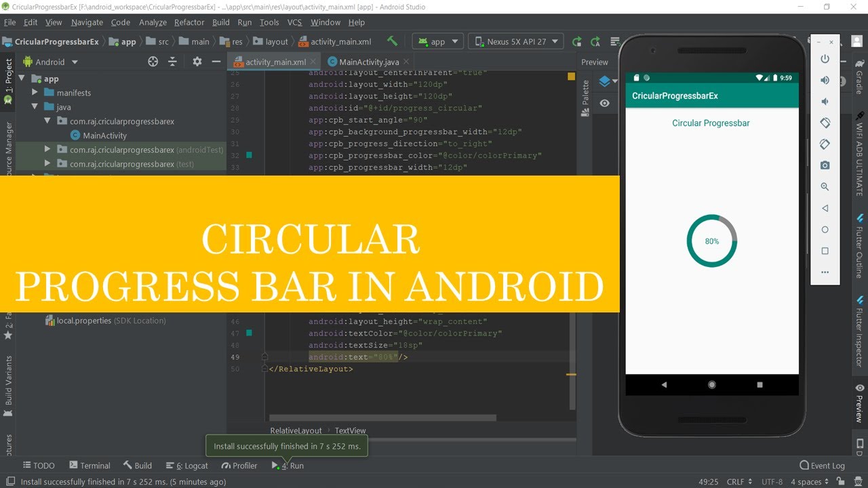Open the VCS menu
This screenshot has height=488, width=868.
pyautogui.click(x=294, y=22)
